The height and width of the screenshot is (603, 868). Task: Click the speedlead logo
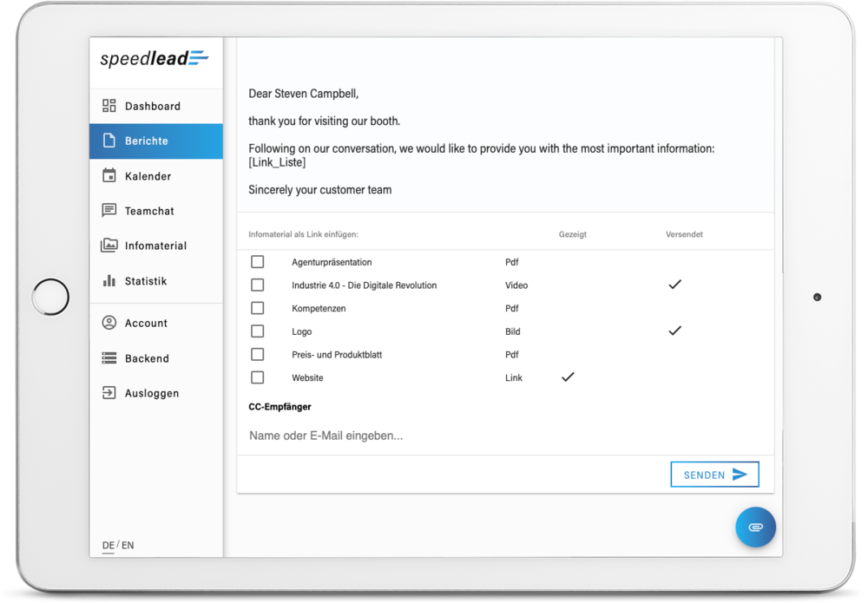point(155,59)
